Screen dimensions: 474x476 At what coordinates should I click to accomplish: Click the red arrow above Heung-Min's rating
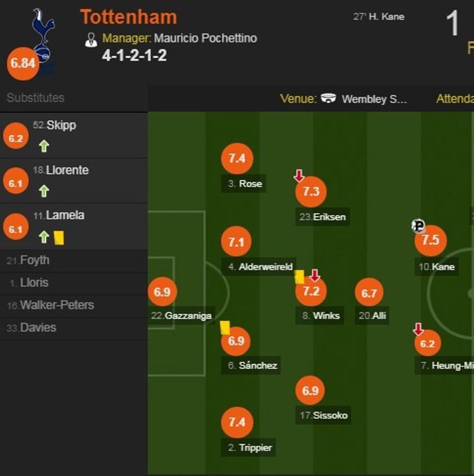pyautogui.click(x=418, y=330)
